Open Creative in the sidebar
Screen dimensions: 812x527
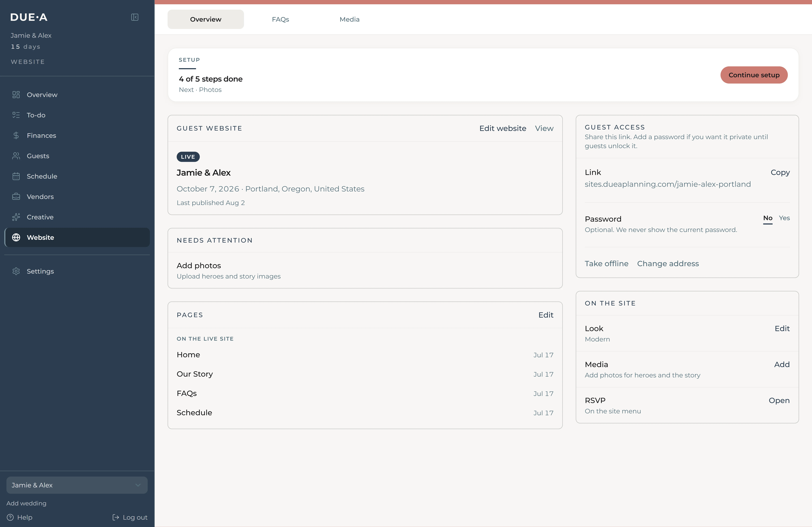77,217
